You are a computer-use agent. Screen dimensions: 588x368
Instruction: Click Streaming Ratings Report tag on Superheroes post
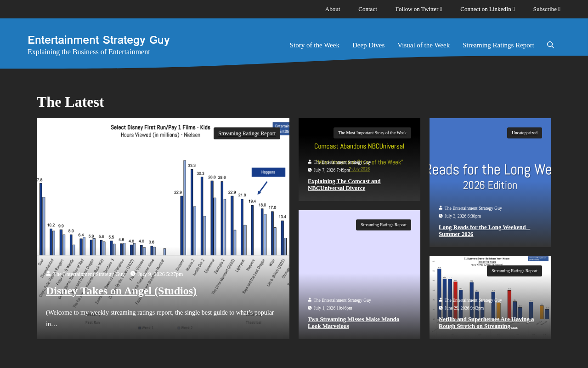514,271
